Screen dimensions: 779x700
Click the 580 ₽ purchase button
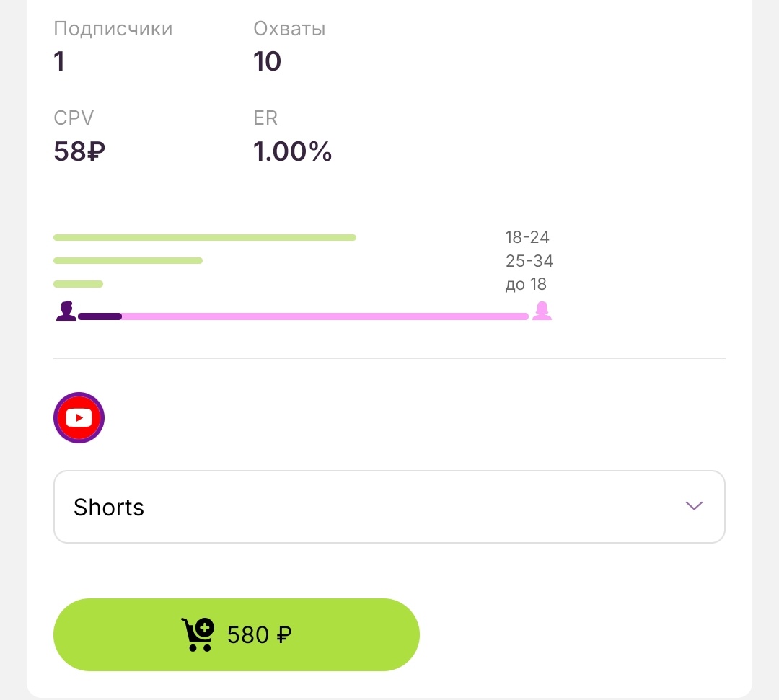click(237, 634)
